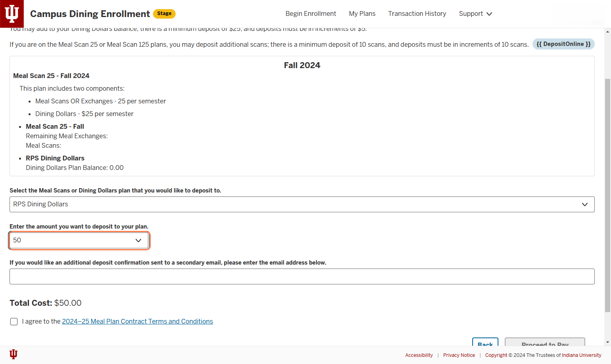Click the Stage badge
Screen dimensions: 611x364
(x=164, y=14)
